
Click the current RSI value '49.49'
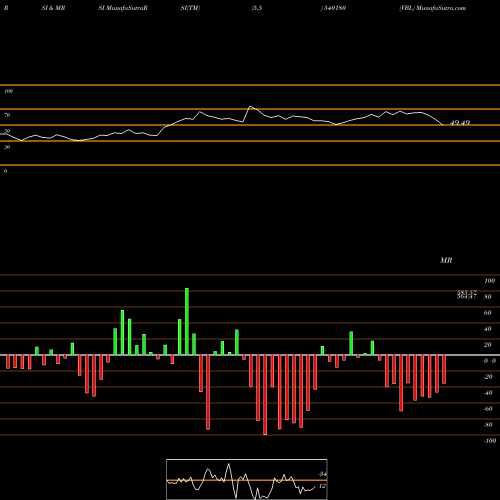tap(460, 123)
